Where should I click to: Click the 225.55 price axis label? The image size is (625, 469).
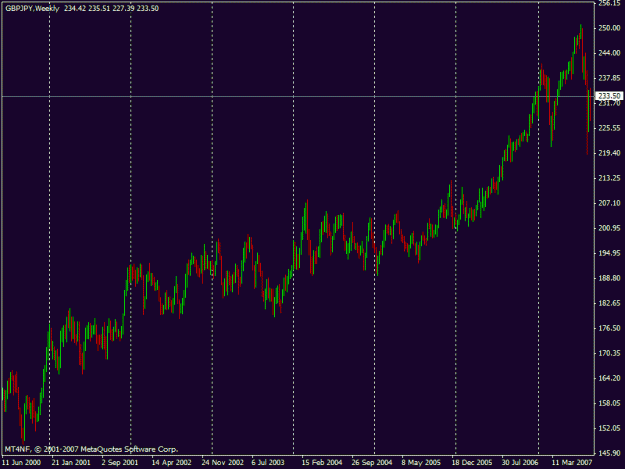pyautogui.click(x=609, y=128)
